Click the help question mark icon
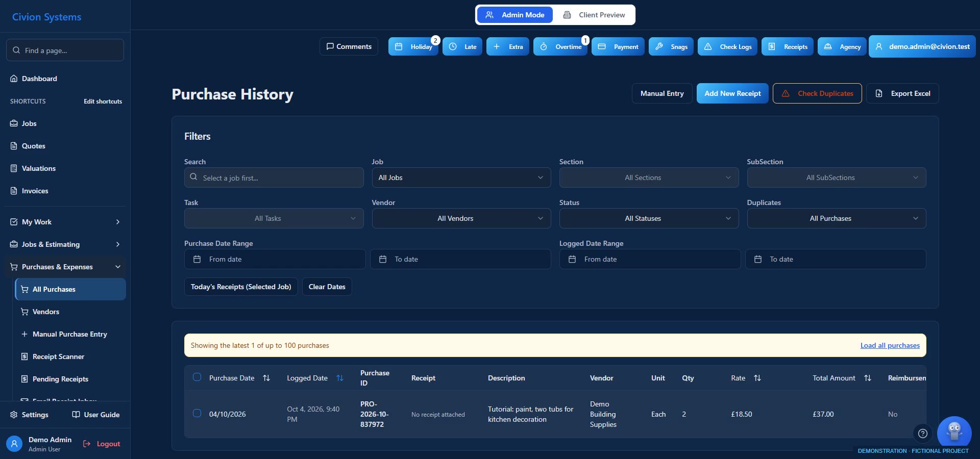 tap(923, 433)
